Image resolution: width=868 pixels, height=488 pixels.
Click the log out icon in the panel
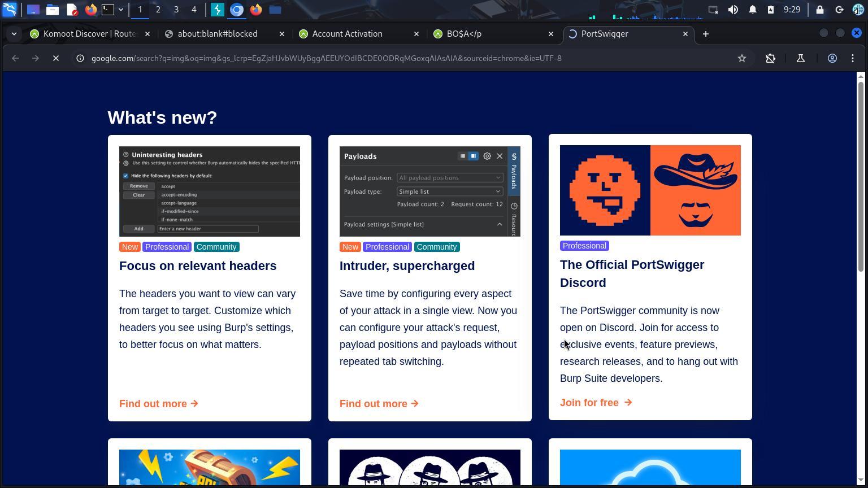(x=839, y=10)
